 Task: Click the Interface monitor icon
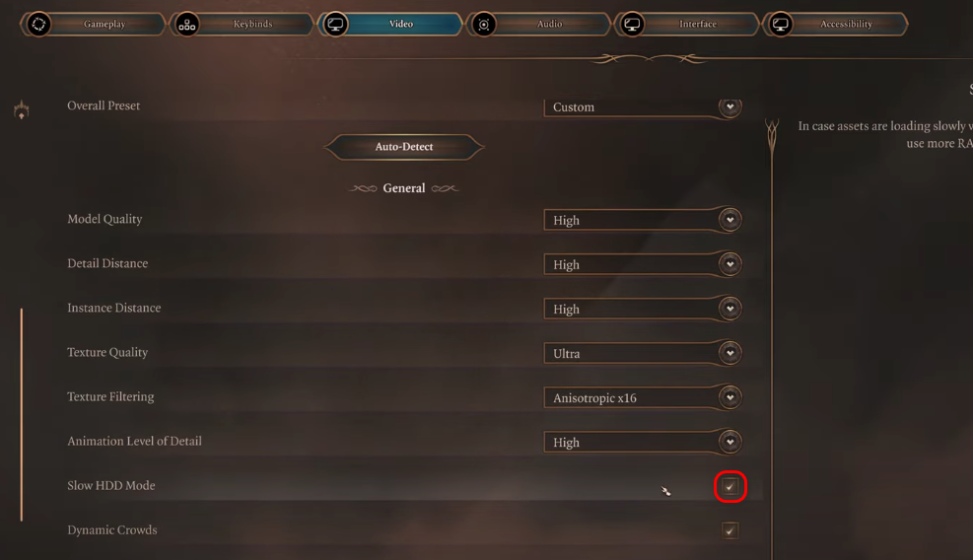[632, 25]
